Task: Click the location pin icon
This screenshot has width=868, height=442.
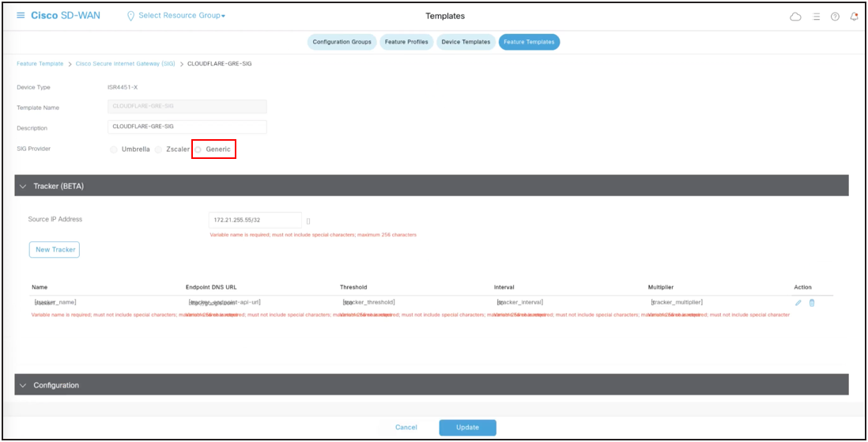Action: (x=131, y=16)
